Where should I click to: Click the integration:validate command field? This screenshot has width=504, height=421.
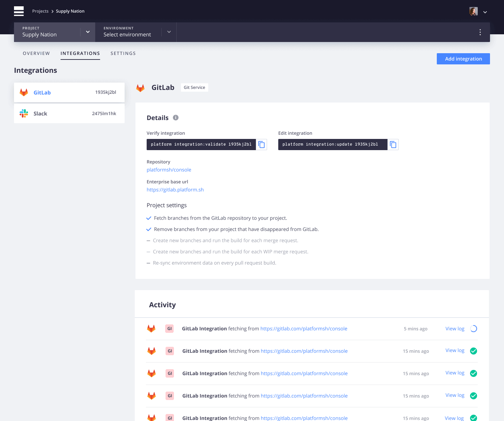[x=201, y=145]
